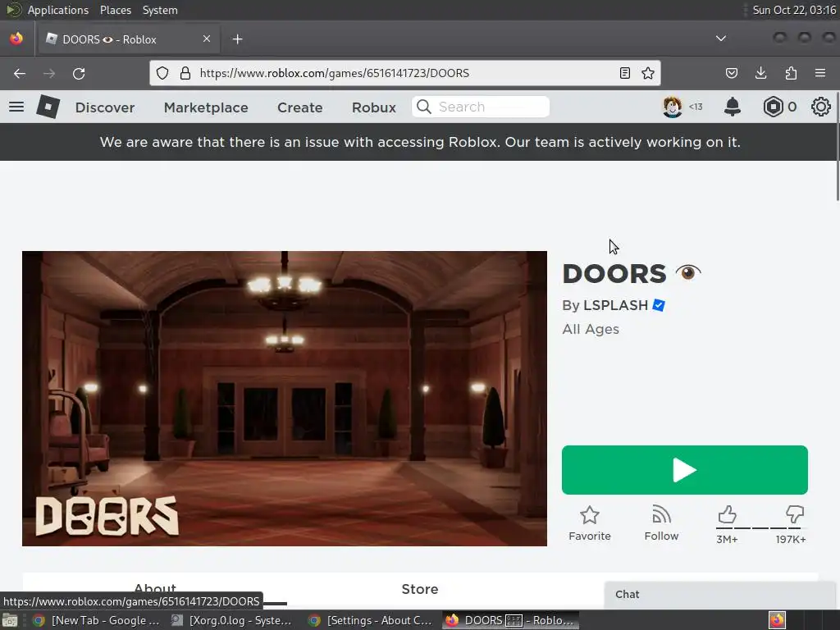Focus the Roblox Search field
This screenshot has width=840, height=630.
tap(481, 107)
